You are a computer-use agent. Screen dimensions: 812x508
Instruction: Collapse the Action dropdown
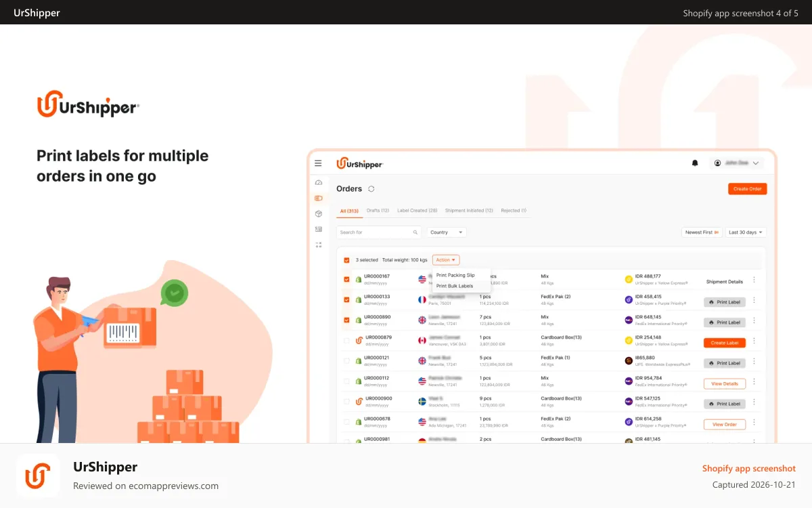tap(446, 260)
